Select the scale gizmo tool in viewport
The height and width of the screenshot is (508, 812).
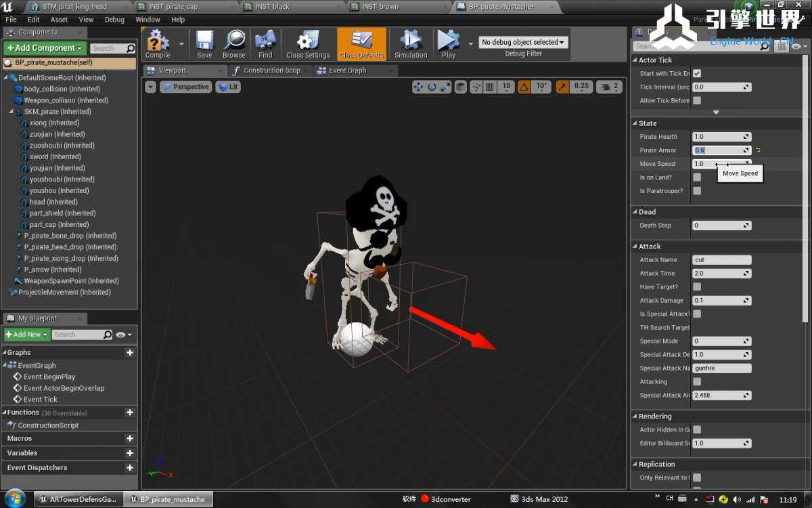click(445, 87)
